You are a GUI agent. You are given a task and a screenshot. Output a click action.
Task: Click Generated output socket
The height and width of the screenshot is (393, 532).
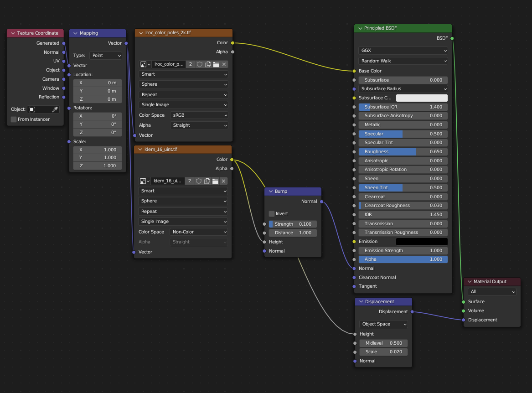point(63,43)
